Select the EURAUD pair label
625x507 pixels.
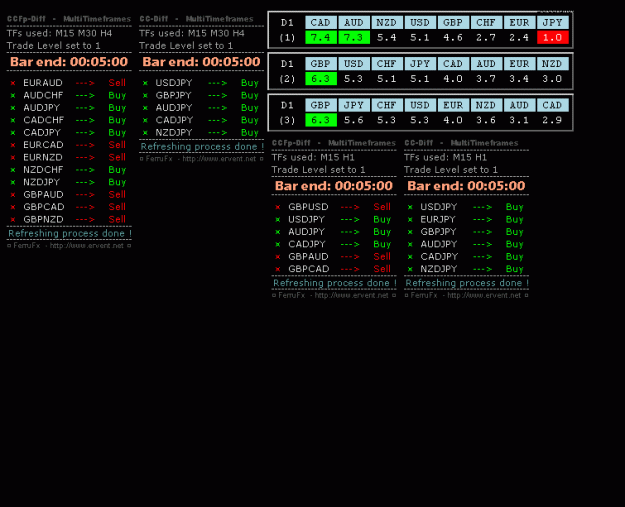pyautogui.click(x=43, y=83)
